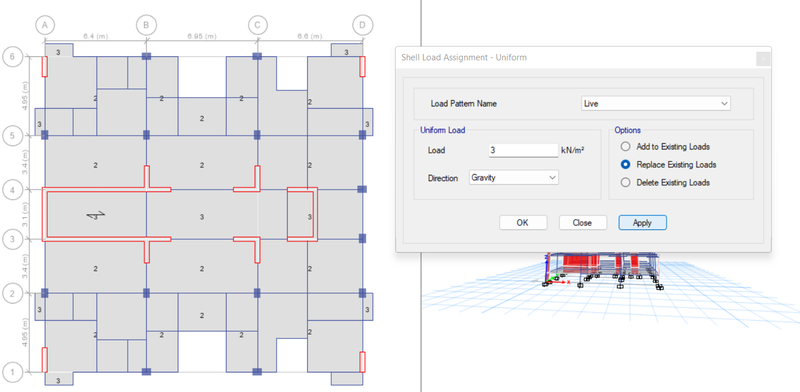Click the Close button in dialog

click(x=583, y=223)
